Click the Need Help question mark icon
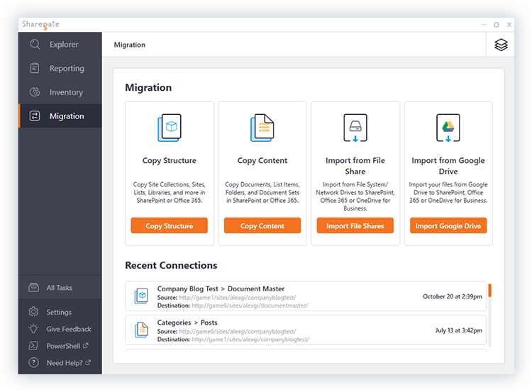The image size is (532, 392). [33, 362]
